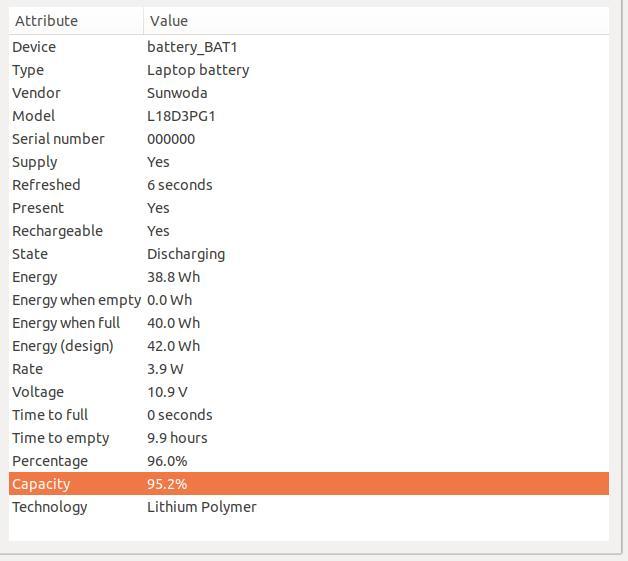The width and height of the screenshot is (628, 561).
Task: Click the L18D3PG1 model value
Action: [x=181, y=116]
